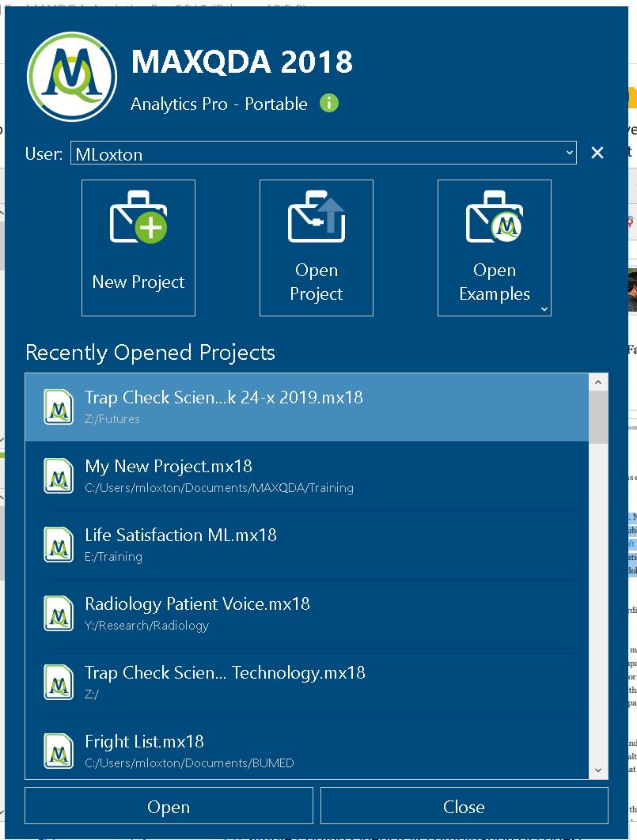This screenshot has height=840, width=637.
Task: Select Radiology Patient Voice.mx18
Action: (x=306, y=614)
